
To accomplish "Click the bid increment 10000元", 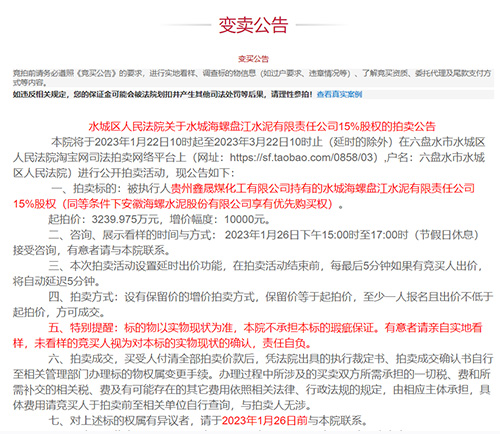I will coord(245,219).
